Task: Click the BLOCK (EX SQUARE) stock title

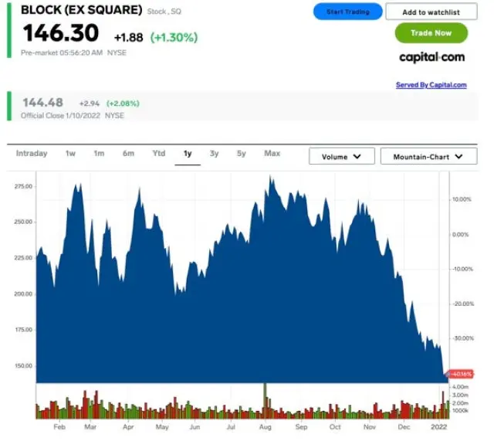Action: pyautogui.click(x=81, y=10)
